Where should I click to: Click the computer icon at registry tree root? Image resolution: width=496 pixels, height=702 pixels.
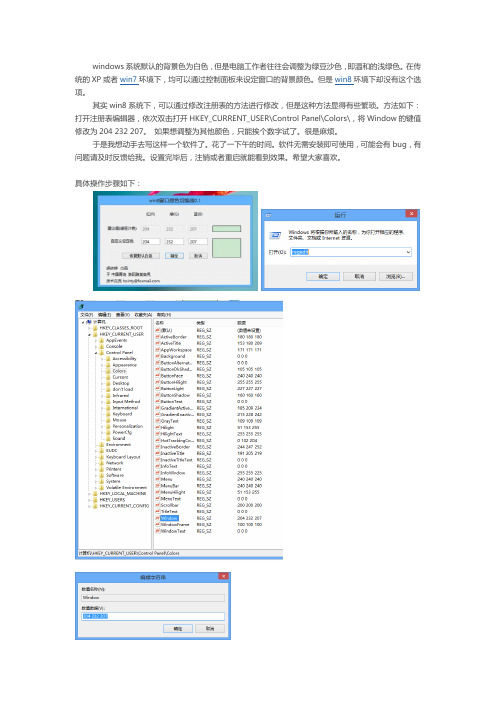pyautogui.click(x=89, y=322)
